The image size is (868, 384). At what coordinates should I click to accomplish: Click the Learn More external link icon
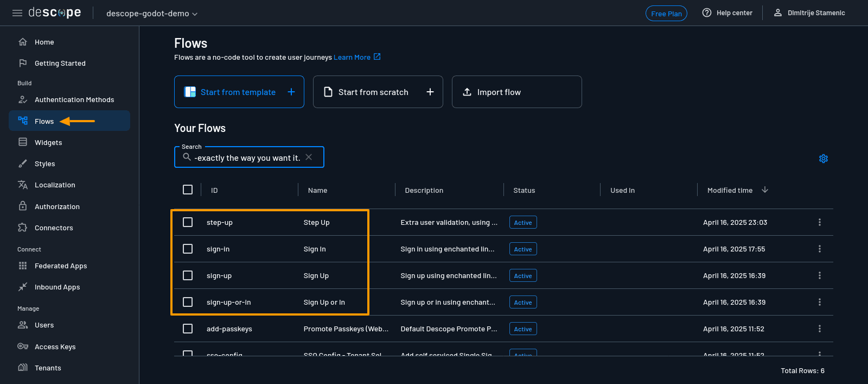377,57
